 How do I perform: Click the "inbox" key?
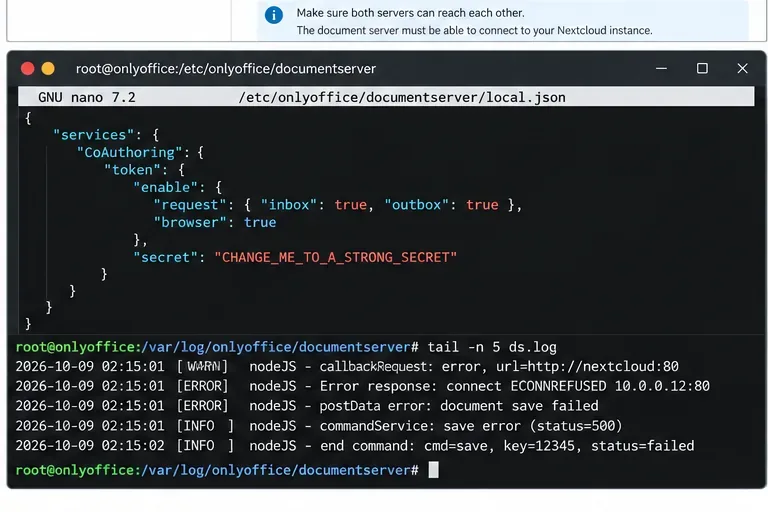point(289,205)
